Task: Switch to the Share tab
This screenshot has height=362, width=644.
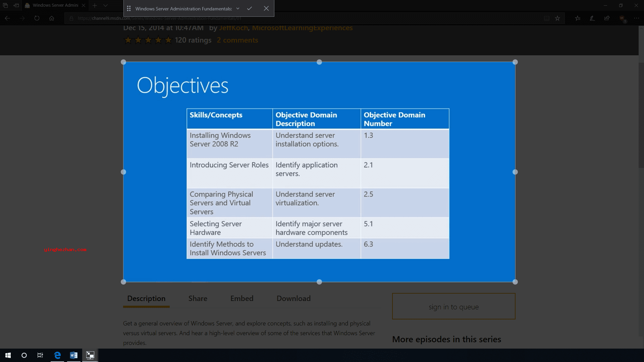Action: pyautogui.click(x=198, y=298)
